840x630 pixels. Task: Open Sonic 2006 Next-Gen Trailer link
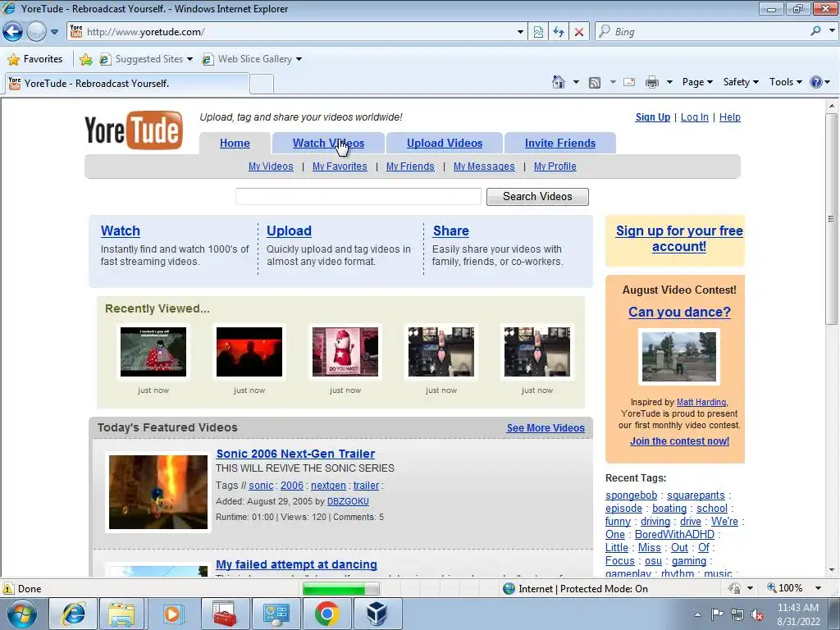[x=295, y=454]
